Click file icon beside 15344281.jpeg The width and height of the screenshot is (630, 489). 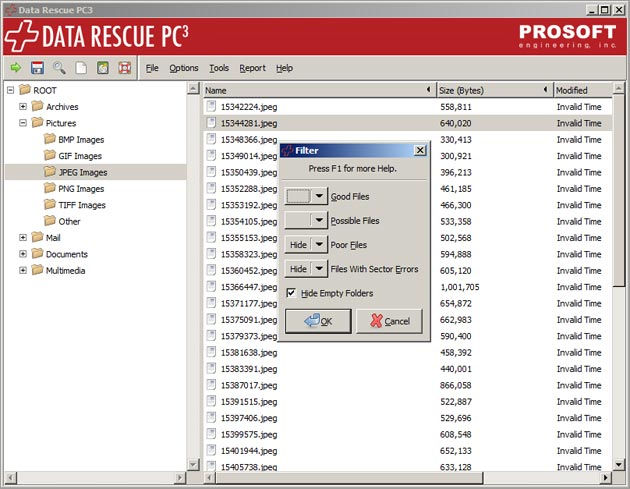click(x=211, y=123)
